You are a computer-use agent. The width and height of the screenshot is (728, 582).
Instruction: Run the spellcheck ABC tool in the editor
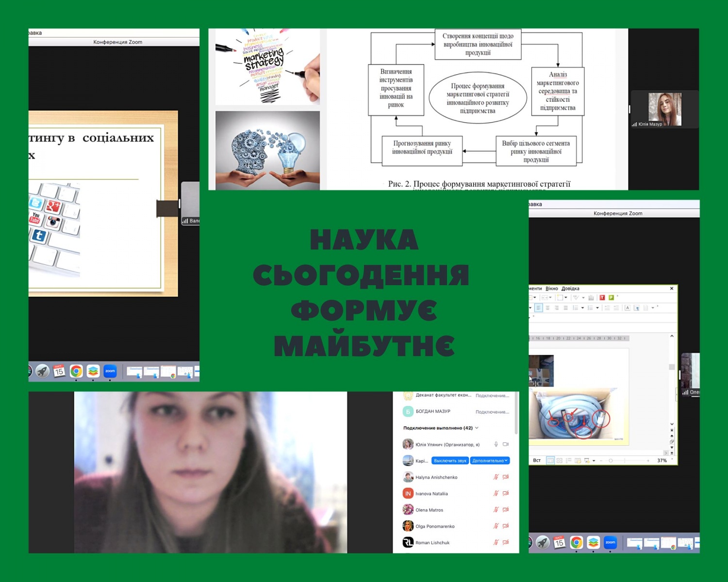coord(576,297)
